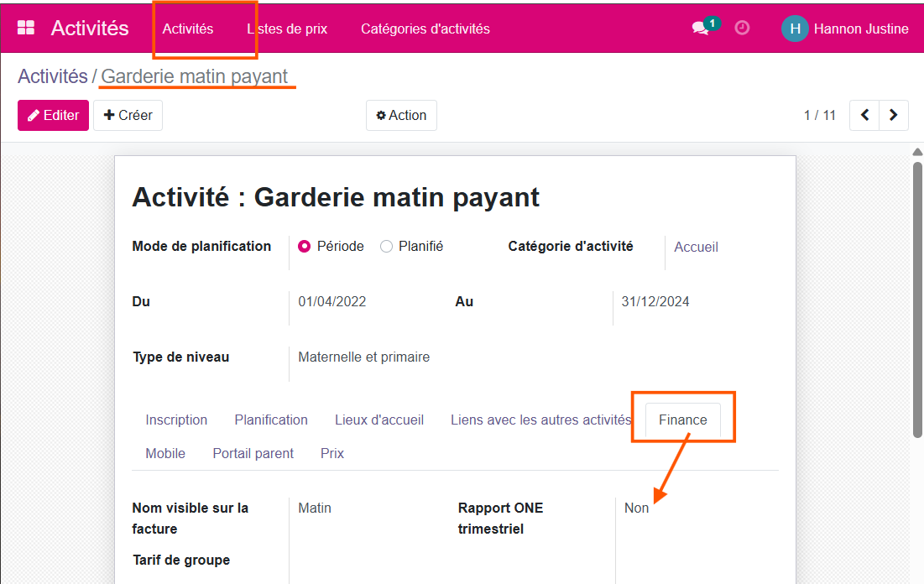The image size is (924, 584).
Task: Open the conversations chat bubble icon
Action: [x=700, y=29]
